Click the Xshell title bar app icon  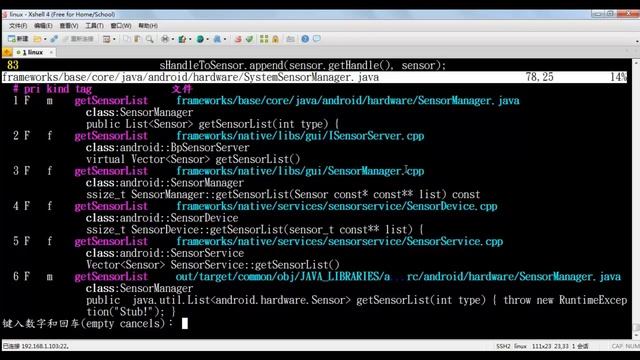(5, 14)
